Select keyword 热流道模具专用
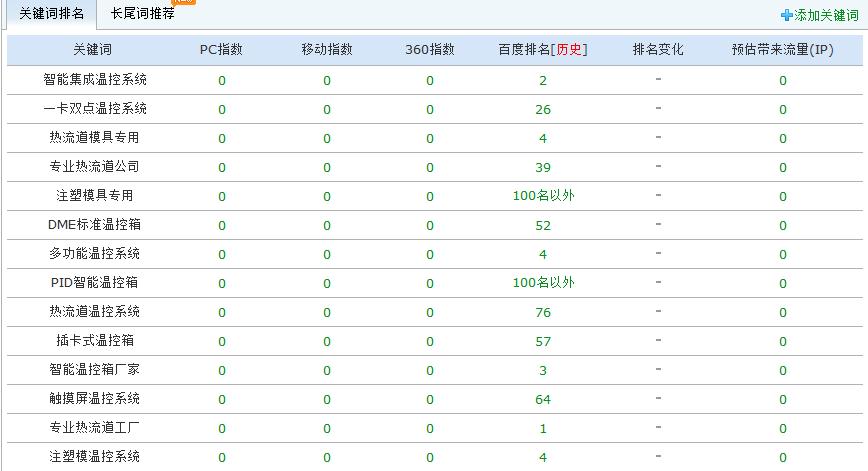Image resolution: width=868 pixels, height=471 pixels. [x=95, y=137]
